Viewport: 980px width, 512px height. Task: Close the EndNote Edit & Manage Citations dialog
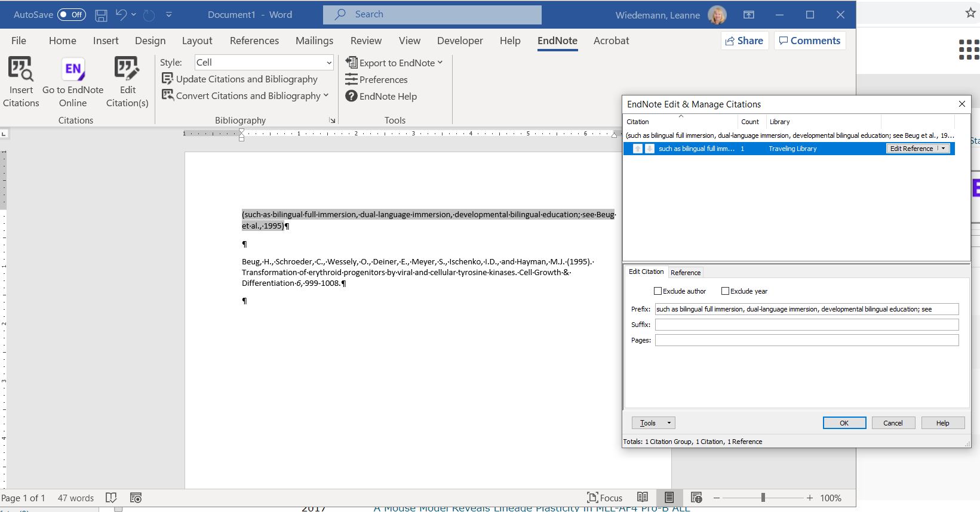(x=961, y=104)
